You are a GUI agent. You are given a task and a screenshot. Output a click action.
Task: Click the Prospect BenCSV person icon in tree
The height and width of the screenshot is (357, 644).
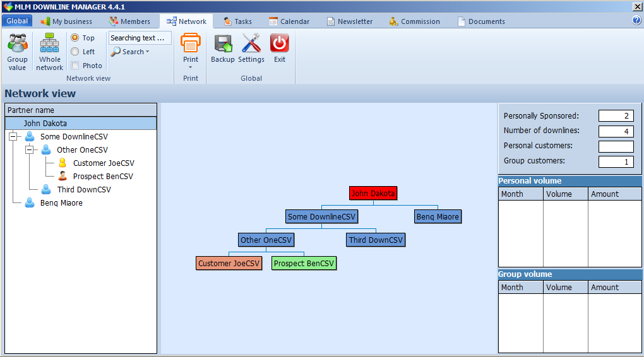pos(62,177)
